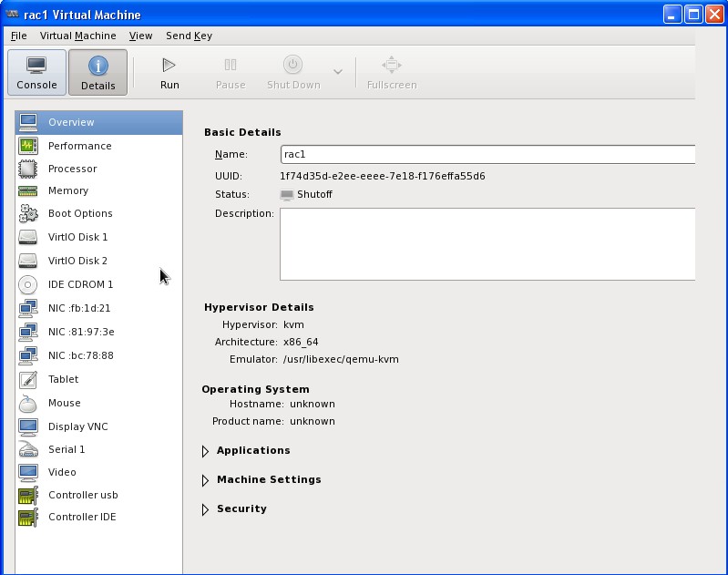Viewport: 728px width, 575px height.
Task: Toggle the Details view button
Action: (x=97, y=73)
